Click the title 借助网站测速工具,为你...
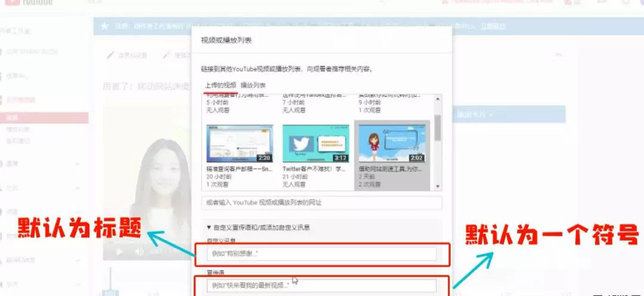 [391, 169]
